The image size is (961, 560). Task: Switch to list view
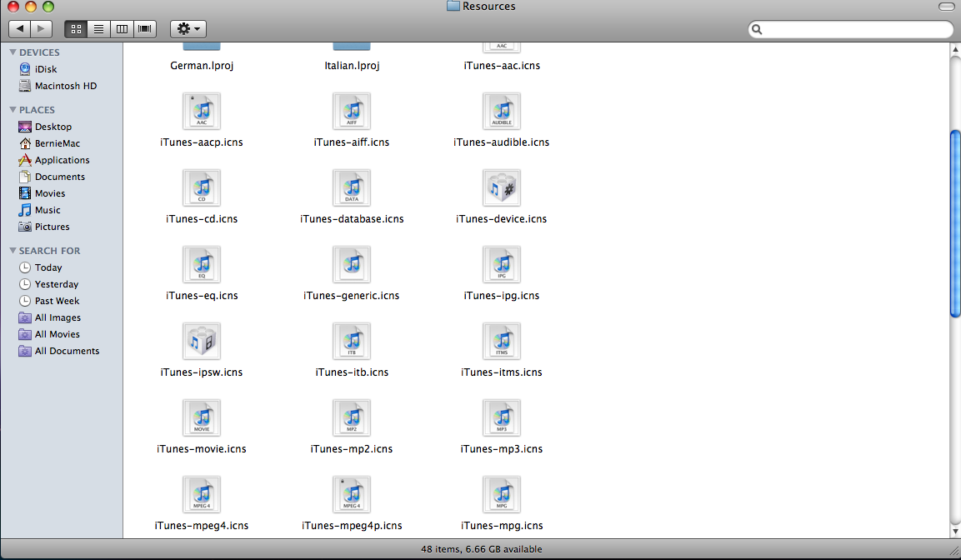(98, 29)
